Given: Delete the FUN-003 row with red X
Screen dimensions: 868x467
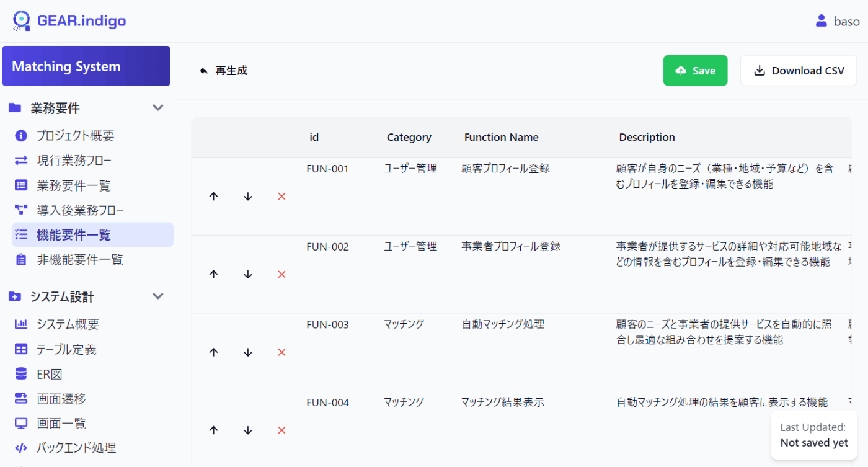Looking at the screenshot, I should [281, 352].
